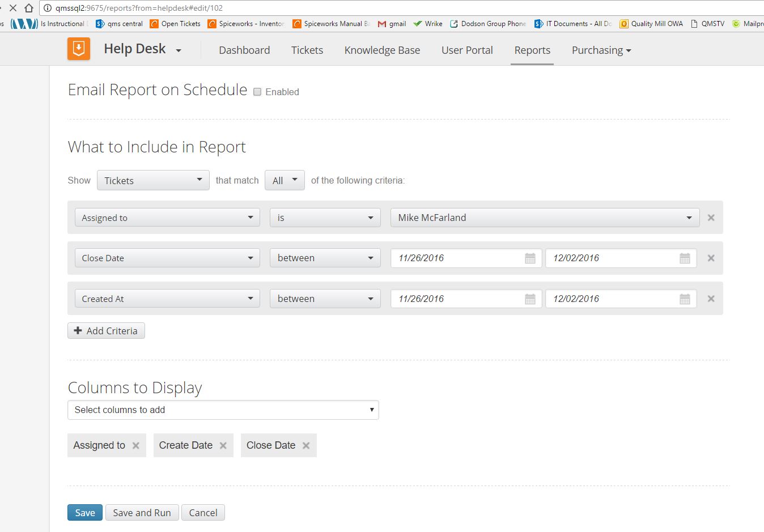Open the Select columns to add dropdown
The width and height of the screenshot is (764, 532).
tap(223, 410)
